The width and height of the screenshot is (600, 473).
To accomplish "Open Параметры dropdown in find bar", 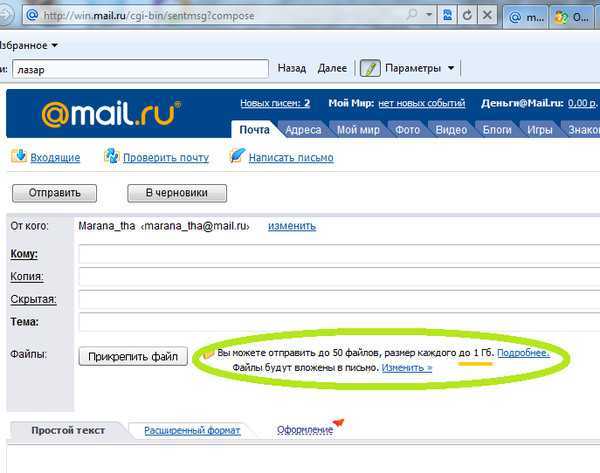I will tap(420, 68).
